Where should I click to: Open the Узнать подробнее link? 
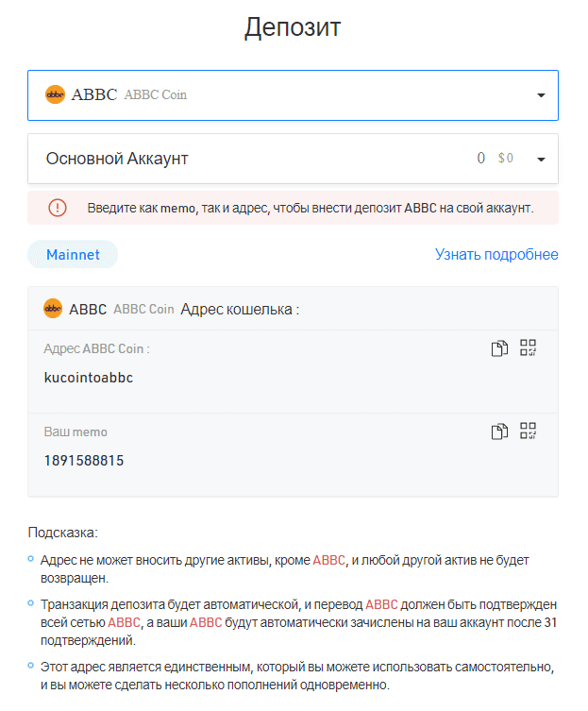[496, 254]
